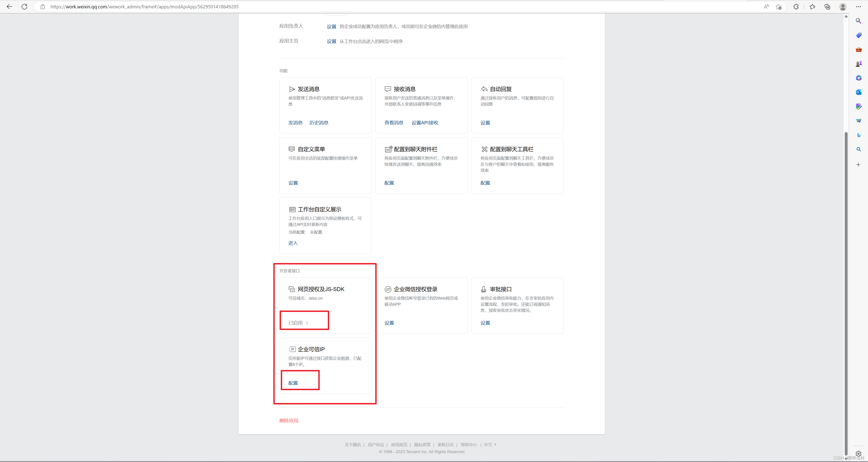Click the 配置到聊天工具栏 tools icon
Viewport: 868px width, 462px height.
point(484,149)
